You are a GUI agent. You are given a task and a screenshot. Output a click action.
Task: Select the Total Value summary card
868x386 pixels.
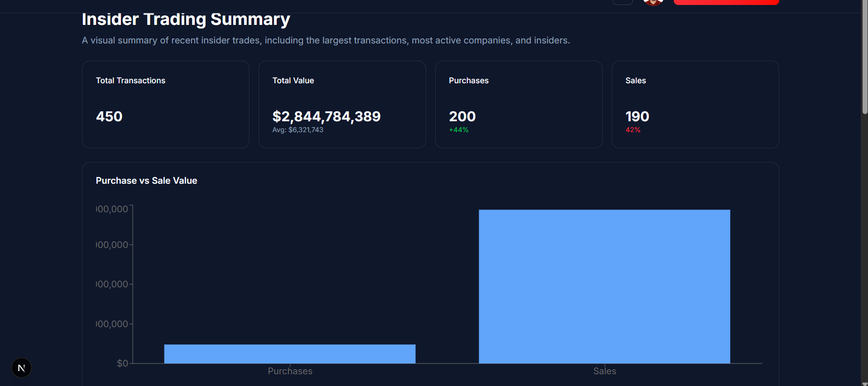tap(342, 104)
